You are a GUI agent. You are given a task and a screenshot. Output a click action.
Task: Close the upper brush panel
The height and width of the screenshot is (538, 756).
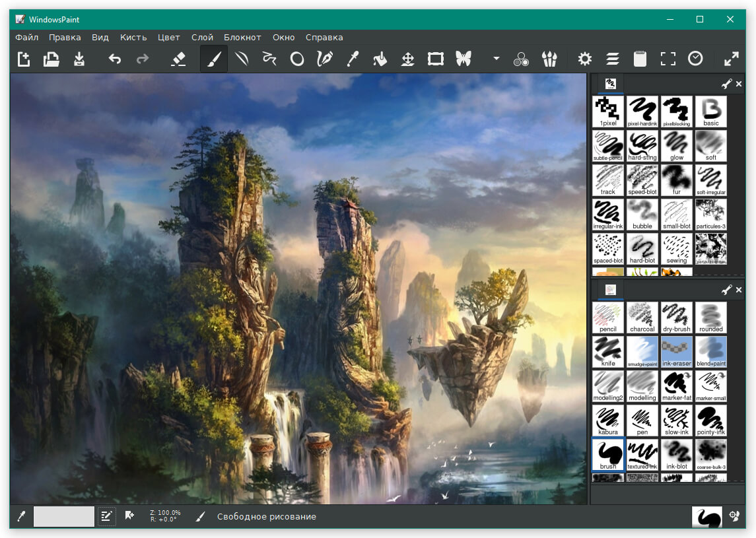click(x=739, y=84)
